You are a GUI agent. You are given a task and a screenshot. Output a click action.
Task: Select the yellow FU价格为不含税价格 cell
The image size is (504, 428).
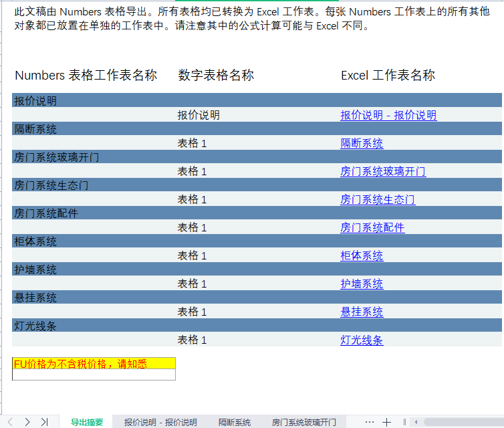pos(94,363)
